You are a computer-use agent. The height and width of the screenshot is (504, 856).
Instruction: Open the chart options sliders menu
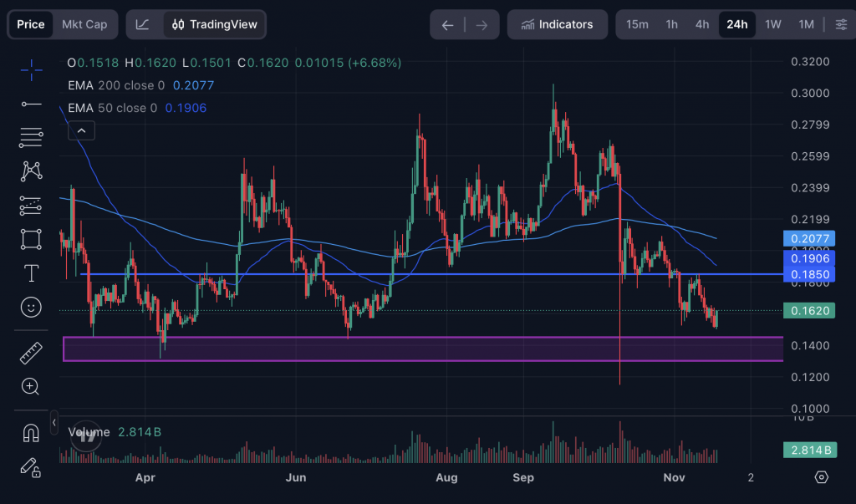coord(840,24)
